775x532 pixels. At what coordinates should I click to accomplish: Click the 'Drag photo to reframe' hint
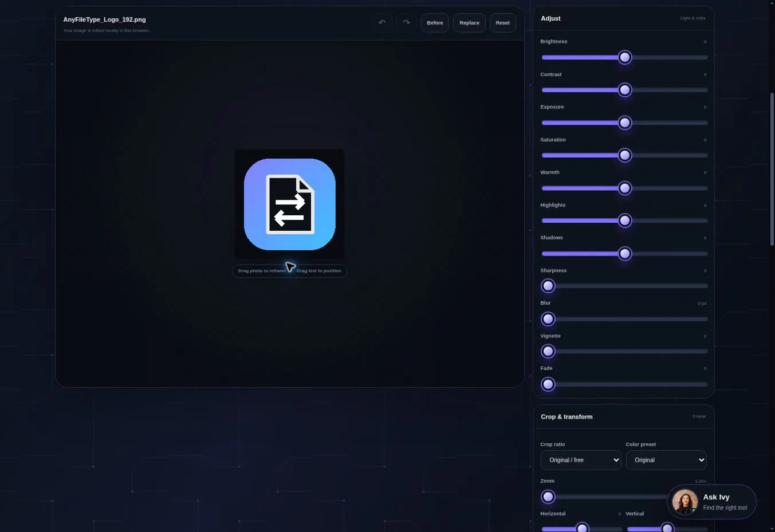pos(262,271)
